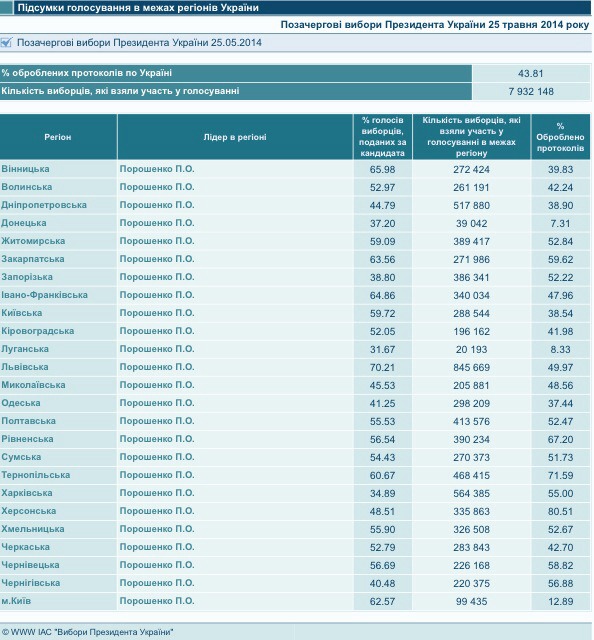Screen dimensions: 594x640
Task: Click the Регіон column header
Action: (58, 137)
